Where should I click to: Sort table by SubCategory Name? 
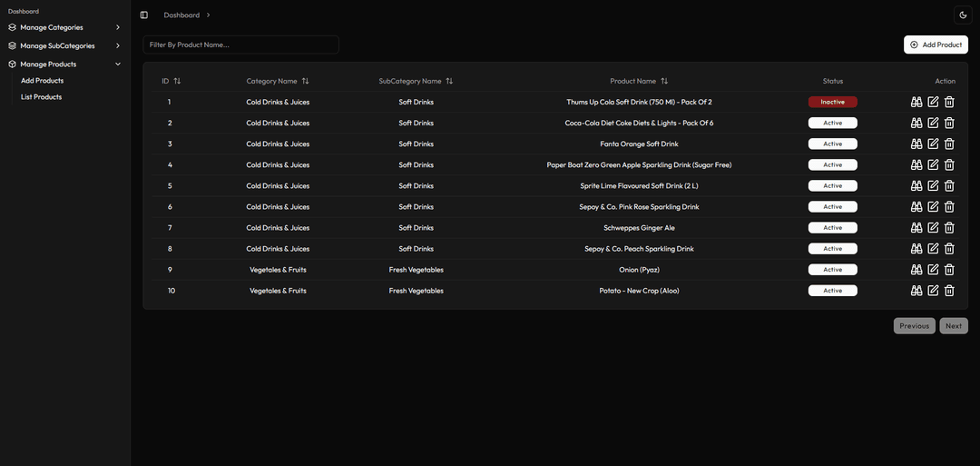(416, 82)
